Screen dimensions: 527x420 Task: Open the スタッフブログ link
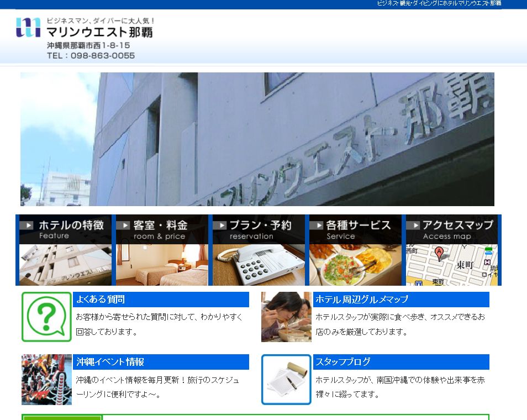pos(343,362)
